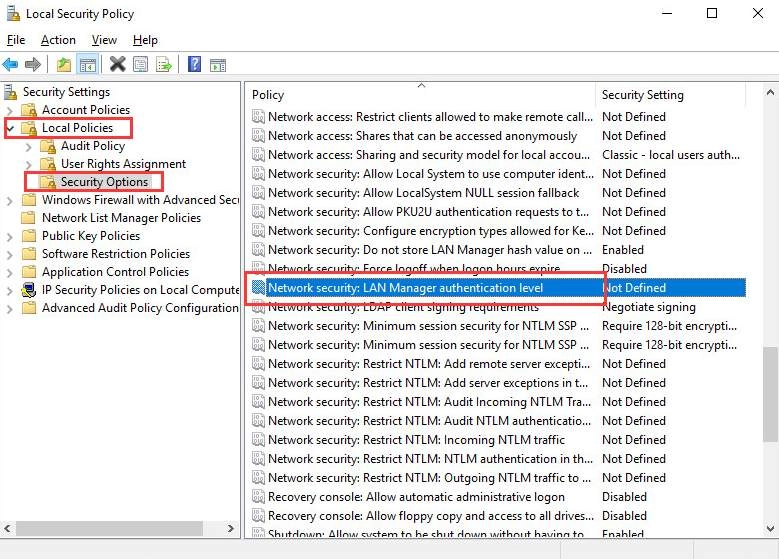Open the View menu

pyautogui.click(x=104, y=40)
